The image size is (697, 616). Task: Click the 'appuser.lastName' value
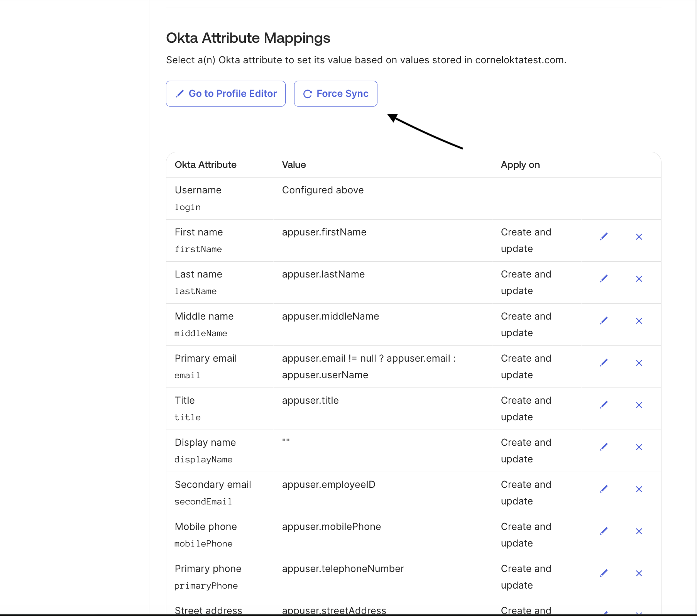(x=323, y=274)
